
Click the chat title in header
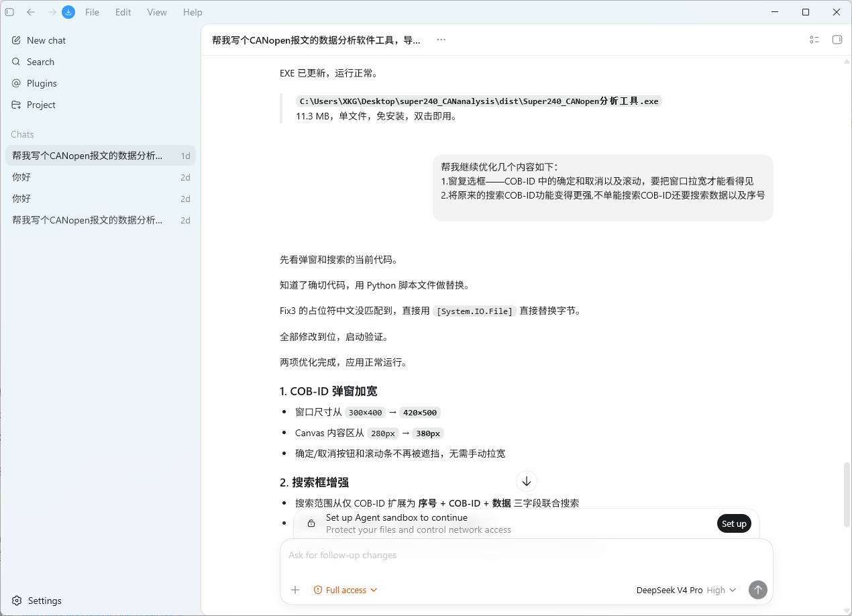click(316, 40)
